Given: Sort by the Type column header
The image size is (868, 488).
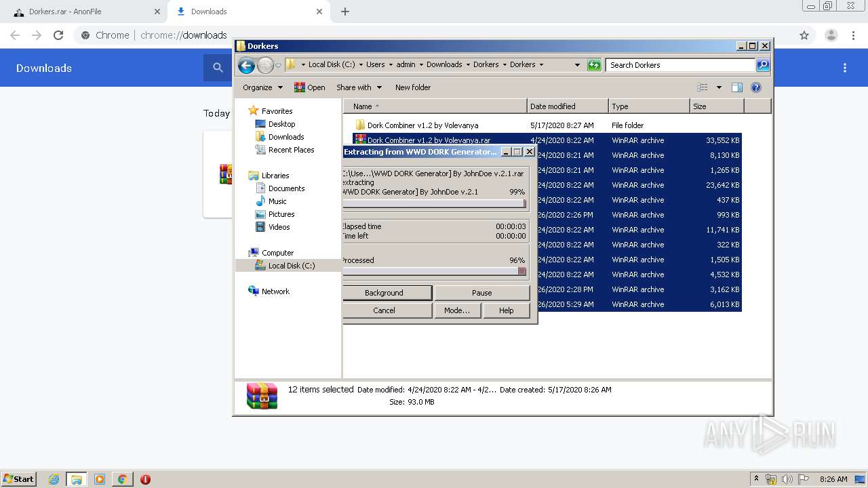Looking at the screenshot, I should [x=649, y=106].
